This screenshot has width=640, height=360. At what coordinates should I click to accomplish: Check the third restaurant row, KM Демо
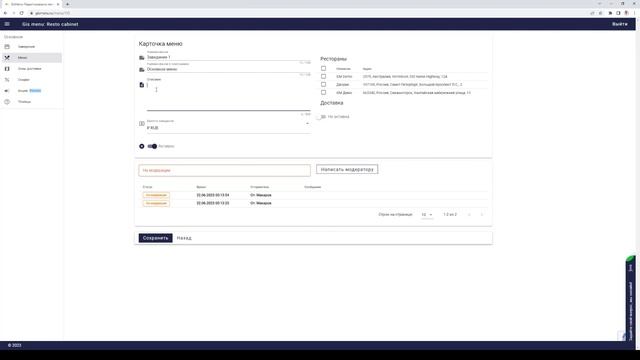(323, 93)
